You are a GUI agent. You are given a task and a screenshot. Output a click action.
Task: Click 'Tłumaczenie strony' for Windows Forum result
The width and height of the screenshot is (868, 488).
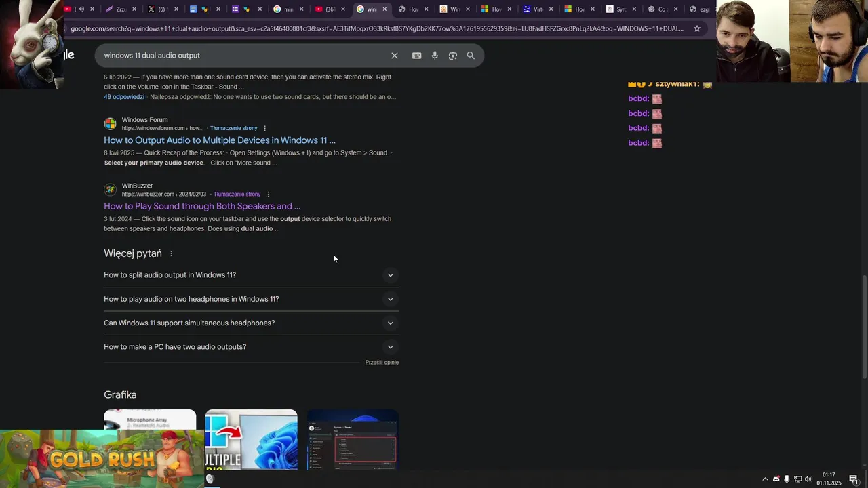(x=233, y=128)
